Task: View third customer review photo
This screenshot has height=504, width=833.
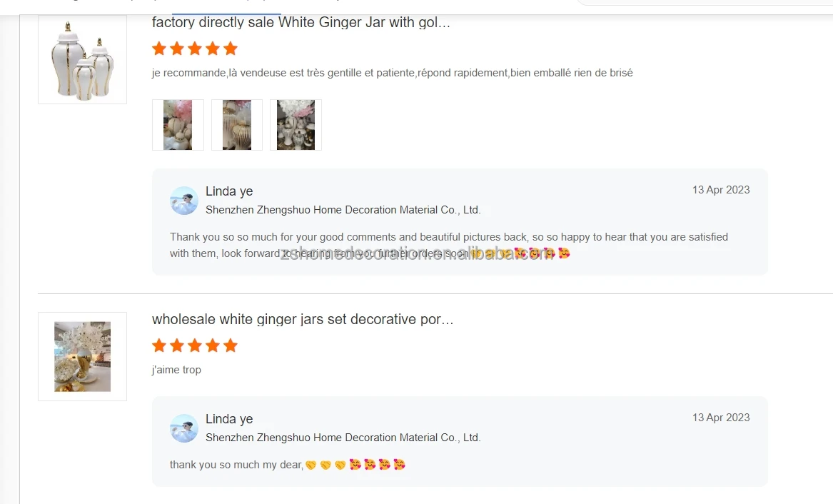Action: click(296, 125)
